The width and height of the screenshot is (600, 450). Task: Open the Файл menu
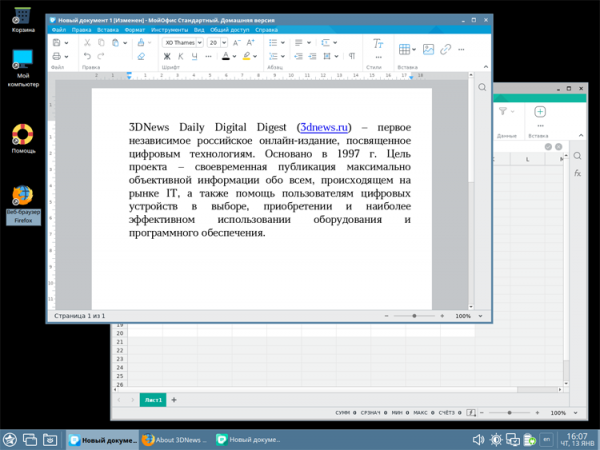coord(59,30)
